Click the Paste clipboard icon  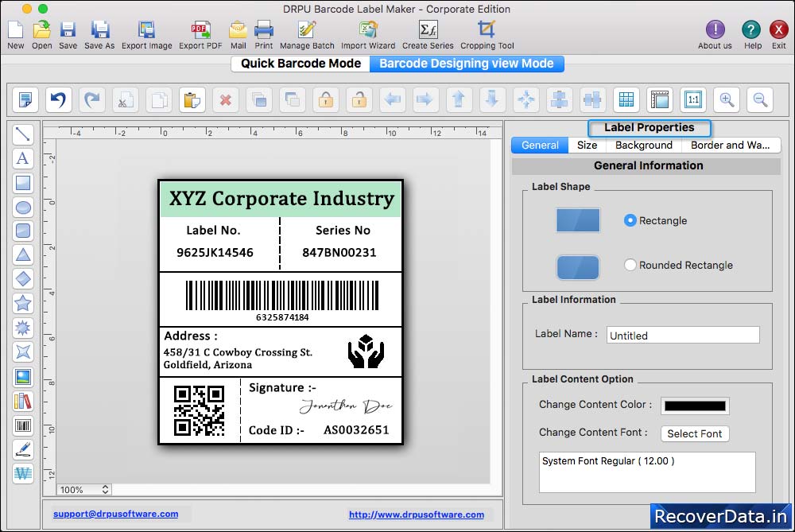tap(192, 99)
